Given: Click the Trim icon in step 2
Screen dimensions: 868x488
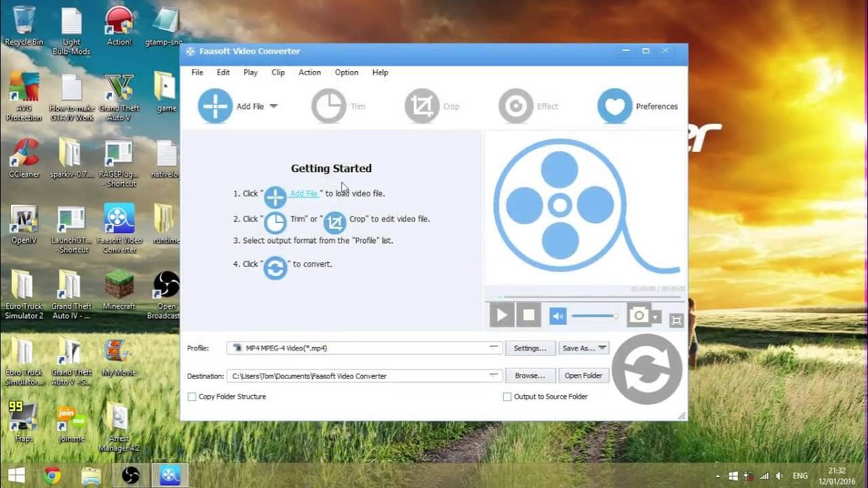Looking at the screenshot, I should click(275, 222).
